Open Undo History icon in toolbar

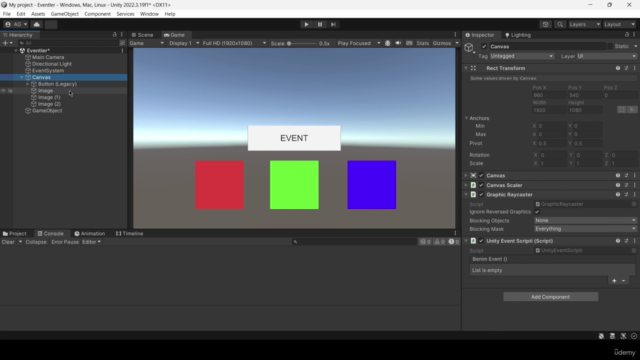pos(545,24)
